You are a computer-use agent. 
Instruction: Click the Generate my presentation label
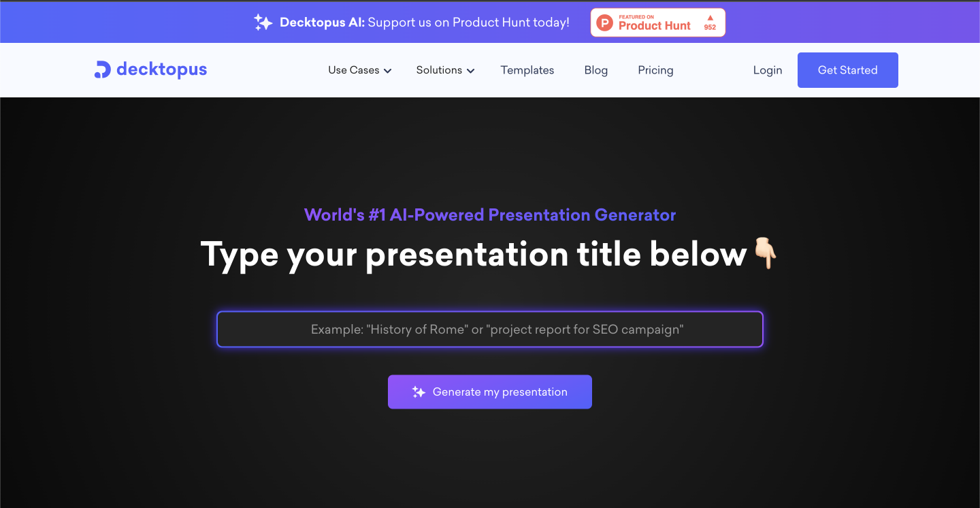[500, 392]
